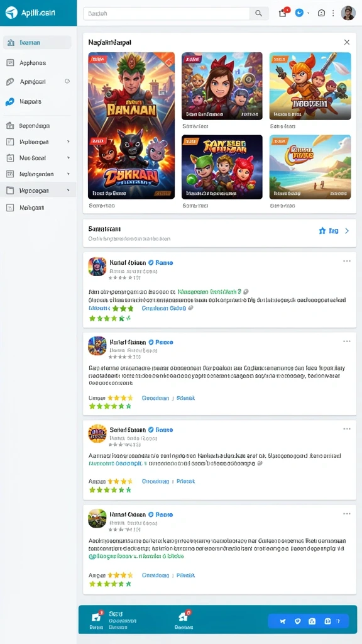Open the three-dot menu on Hamaf Cranen card
The image size is (362, 644).
[347, 514]
